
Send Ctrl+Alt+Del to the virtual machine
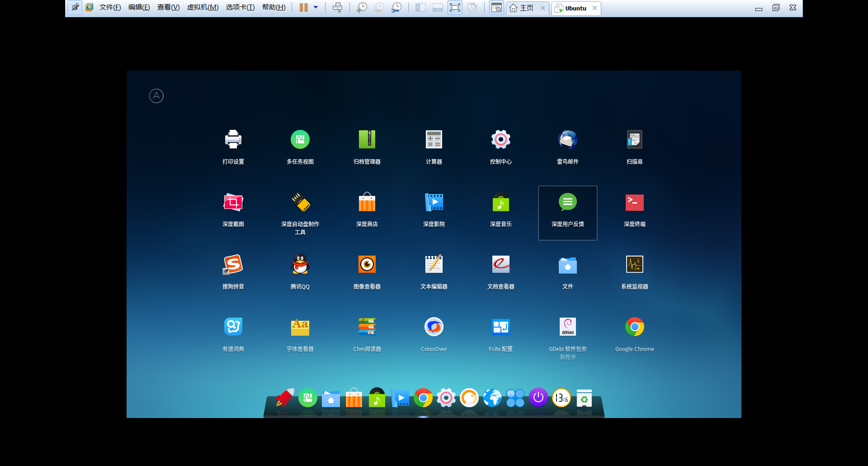pyautogui.click(x=337, y=7)
